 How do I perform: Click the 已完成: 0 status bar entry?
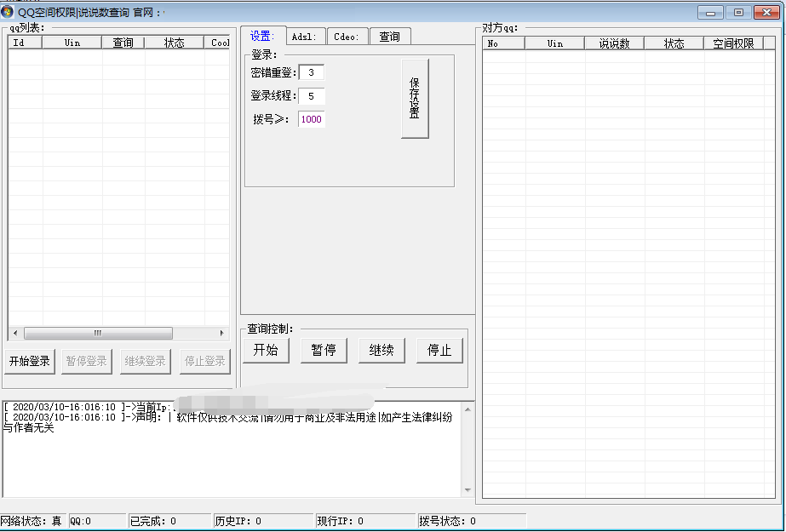click(x=170, y=522)
